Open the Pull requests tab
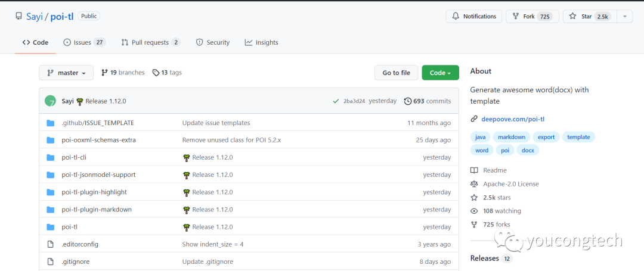644x271 pixels. click(x=151, y=42)
